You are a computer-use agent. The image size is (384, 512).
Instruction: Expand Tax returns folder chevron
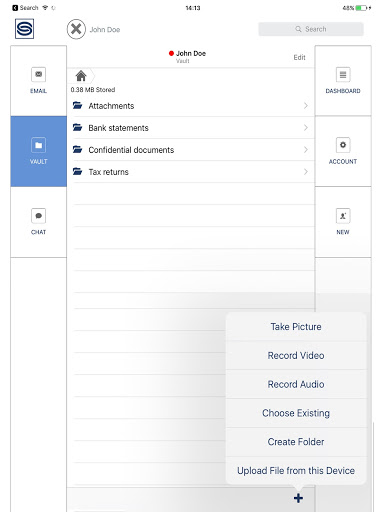[x=306, y=172]
